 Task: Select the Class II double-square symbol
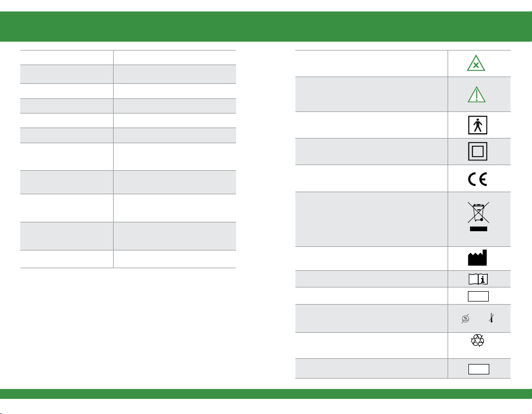(x=478, y=151)
